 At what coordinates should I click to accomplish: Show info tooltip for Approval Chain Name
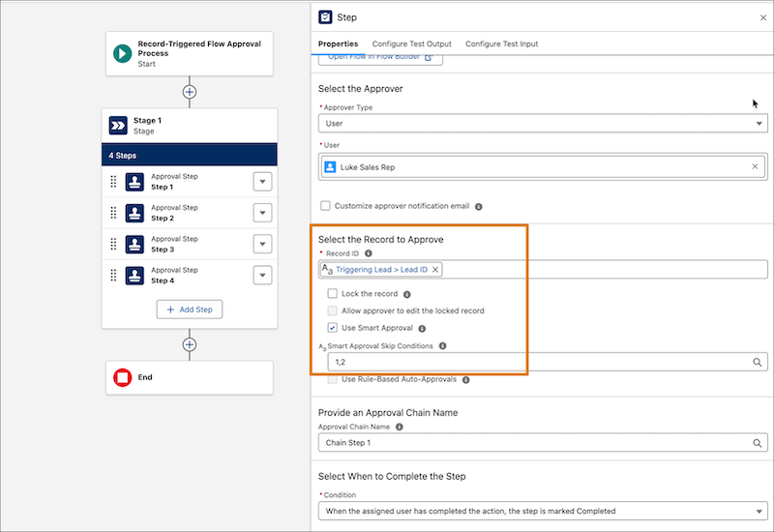tap(400, 427)
